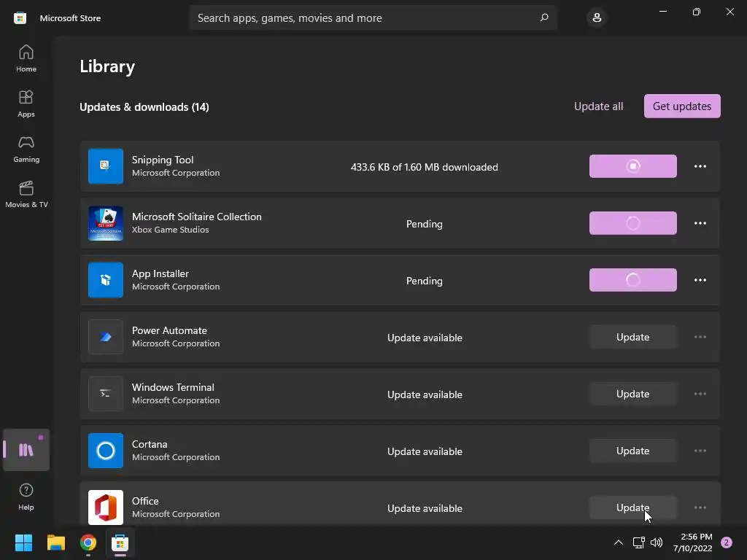This screenshot has height=560, width=747.
Task: Open more options for Windows Terminal
Action: (700, 394)
